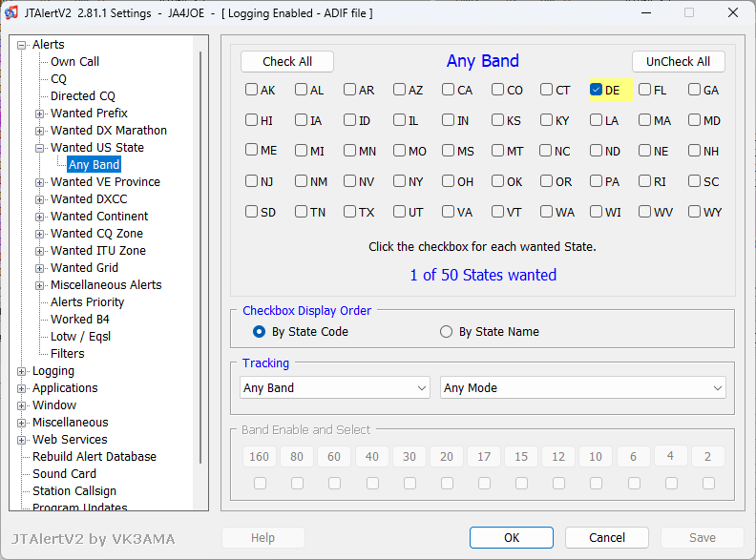The image size is (756, 560).
Task: Select Alerts Priority in settings tree
Action: pos(87,302)
